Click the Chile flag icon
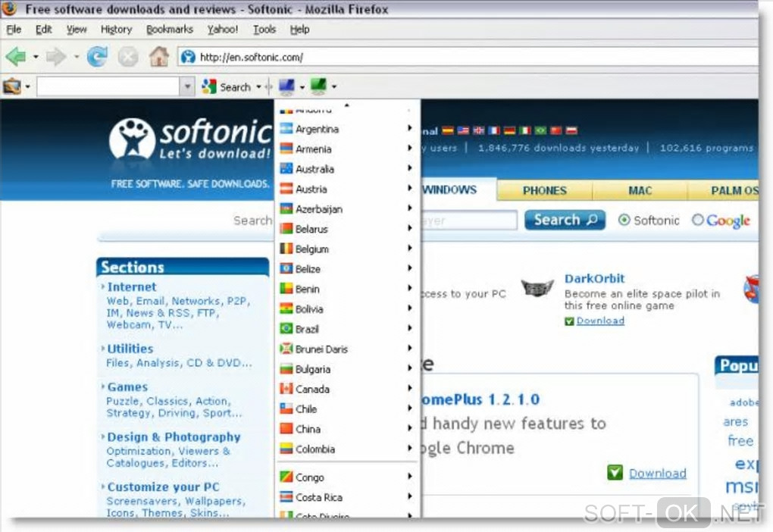Image resolution: width=773 pixels, height=532 pixels. pos(286,408)
